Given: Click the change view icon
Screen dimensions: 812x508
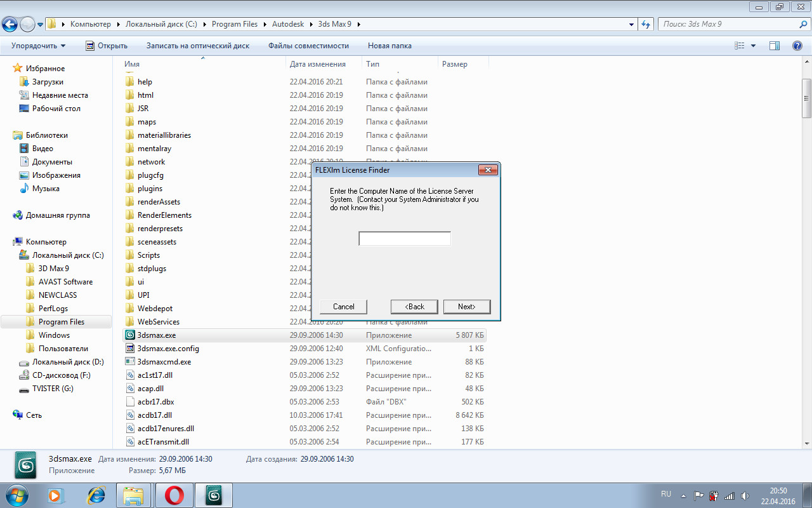Looking at the screenshot, I should (x=739, y=46).
